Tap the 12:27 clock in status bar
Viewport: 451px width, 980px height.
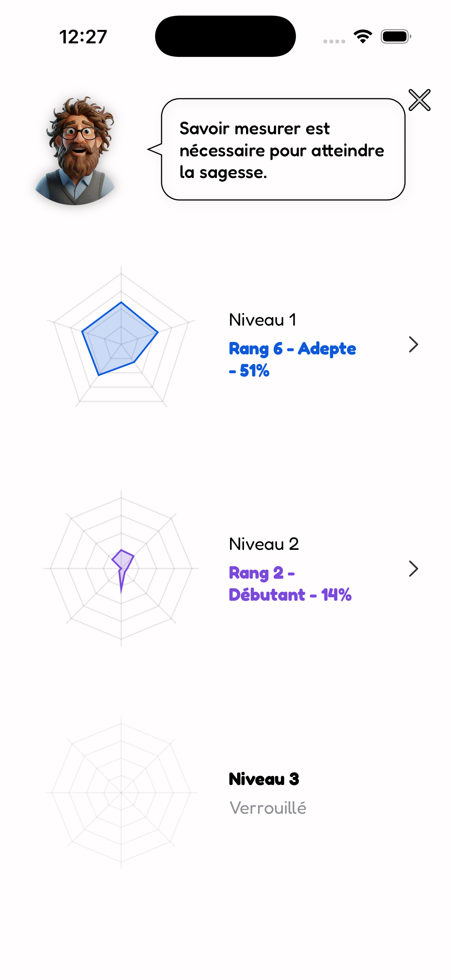[x=83, y=37]
